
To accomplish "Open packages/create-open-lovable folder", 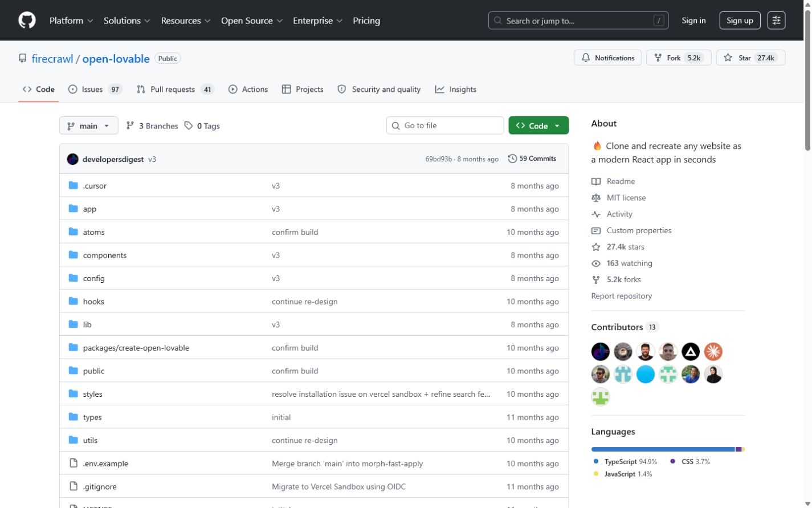I will (136, 347).
